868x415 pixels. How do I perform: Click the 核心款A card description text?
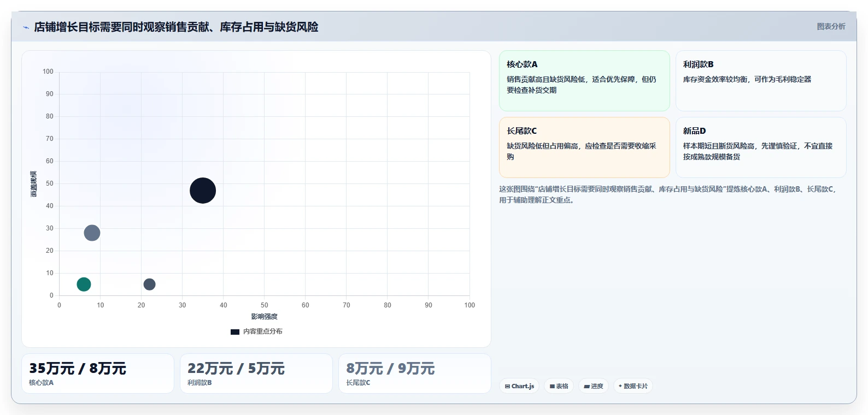point(581,85)
